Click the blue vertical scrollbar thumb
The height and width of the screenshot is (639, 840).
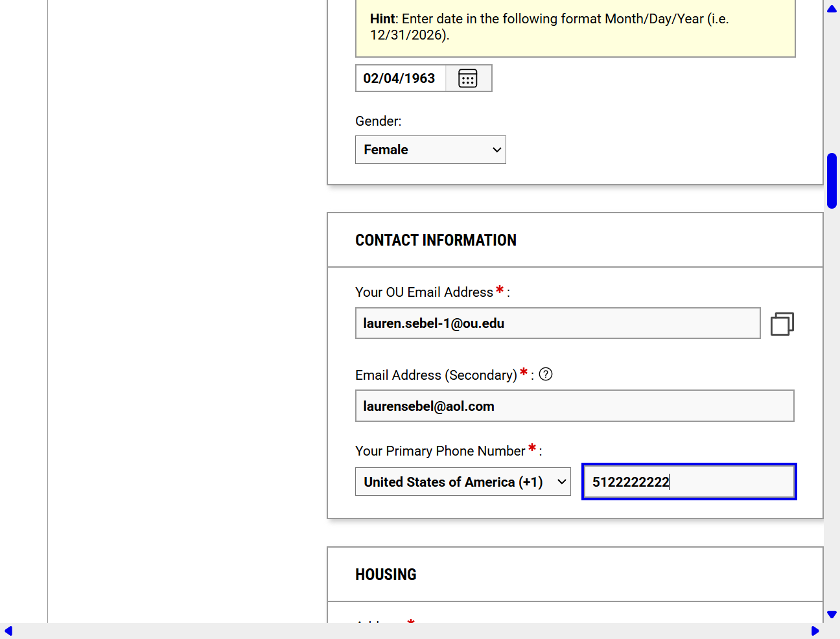point(832,181)
